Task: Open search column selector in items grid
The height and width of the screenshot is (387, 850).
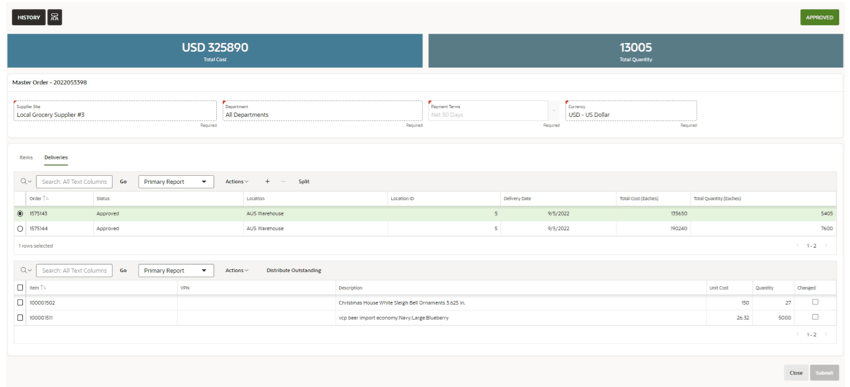Action: pyautogui.click(x=25, y=270)
